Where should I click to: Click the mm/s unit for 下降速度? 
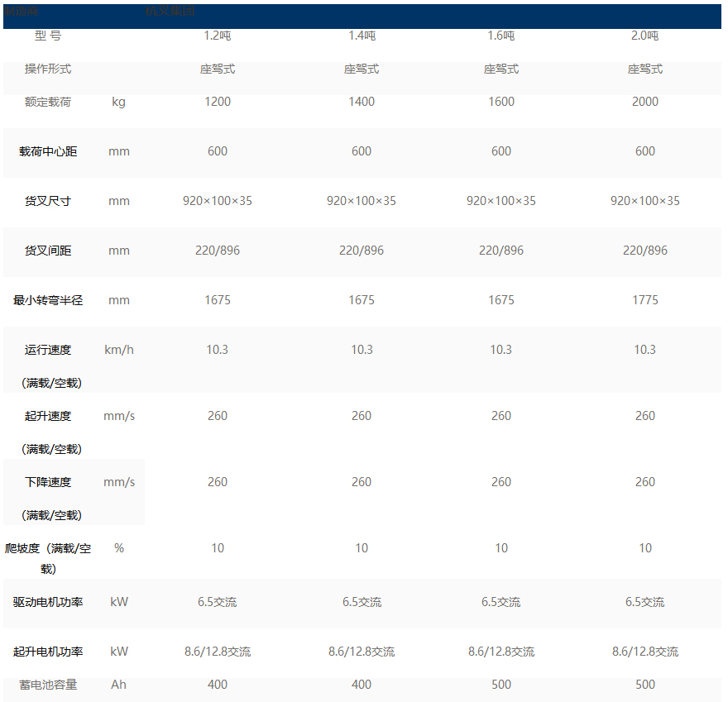(x=119, y=483)
